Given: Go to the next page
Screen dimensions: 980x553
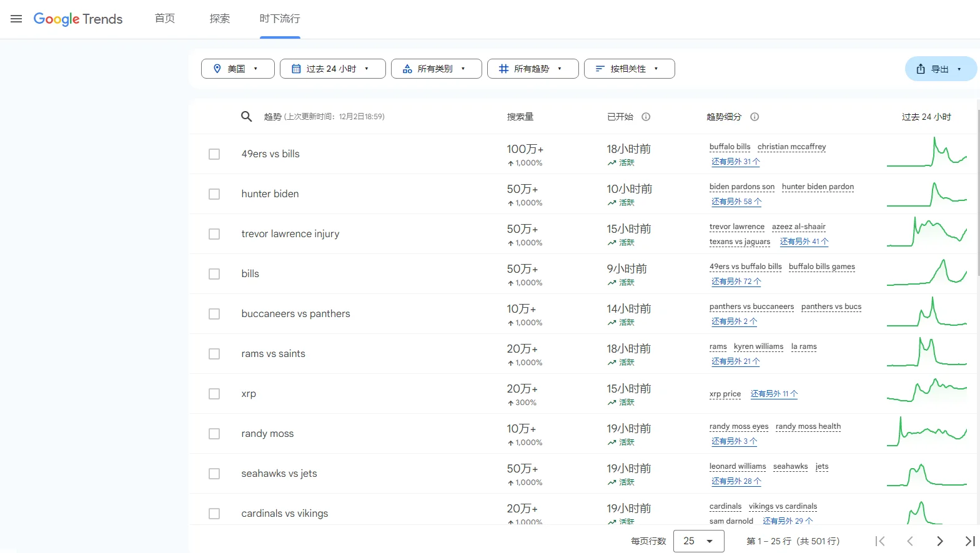Looking at the screenshot, I should (940, 541).
